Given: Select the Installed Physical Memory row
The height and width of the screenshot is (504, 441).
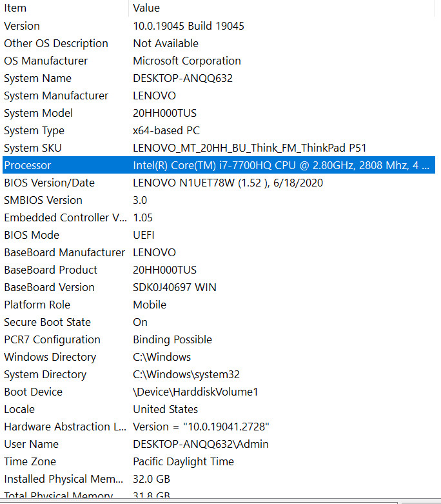Looking at the screenshot, I should 64,479.
